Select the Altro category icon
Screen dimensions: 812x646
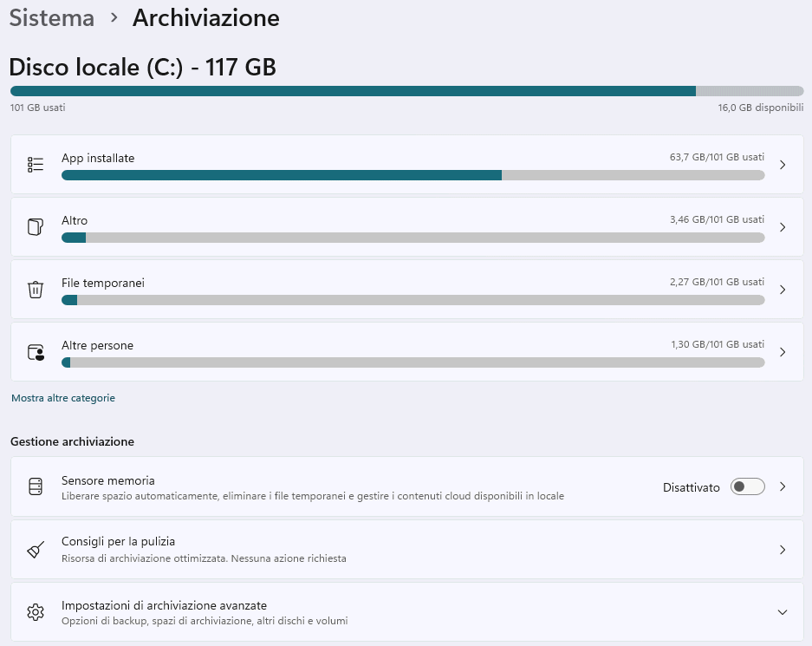tap(35, 227)
